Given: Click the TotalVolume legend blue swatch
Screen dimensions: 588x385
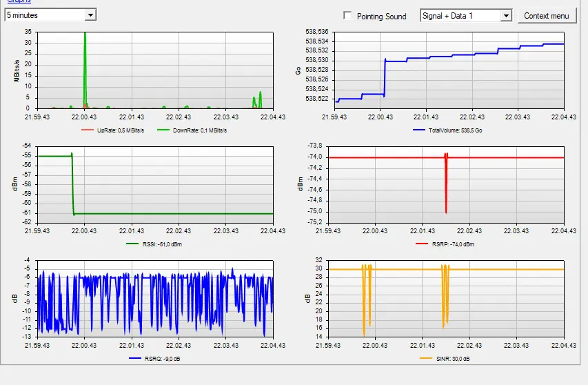Looking at the screenshot, I should point(419,130).
